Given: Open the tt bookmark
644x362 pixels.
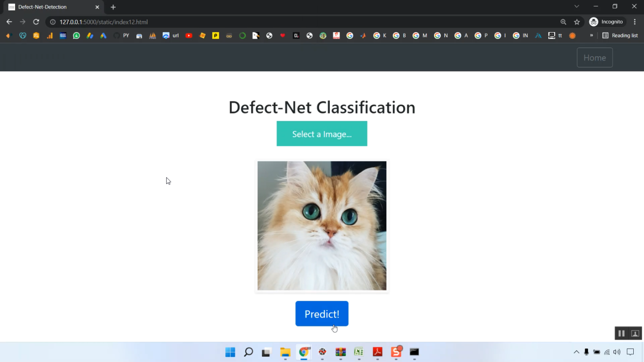Looking at the screenshot, I should [x=556, y=36].
